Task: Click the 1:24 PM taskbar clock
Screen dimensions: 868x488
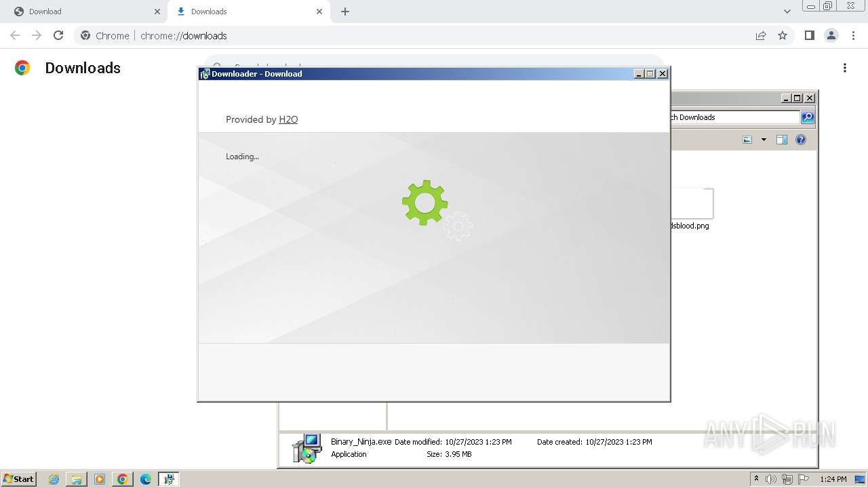Action: pyautogui.click(x=833, y=479)
